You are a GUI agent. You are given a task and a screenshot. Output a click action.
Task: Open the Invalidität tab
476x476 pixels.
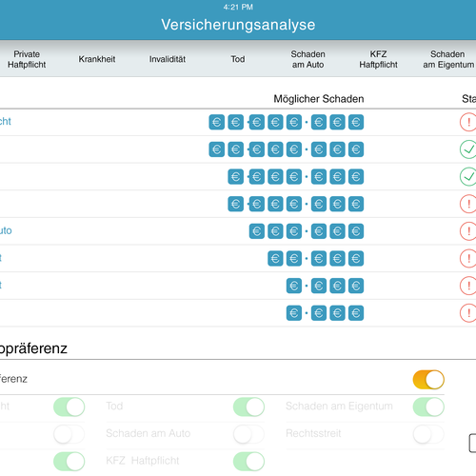click(x=168, y=59)
